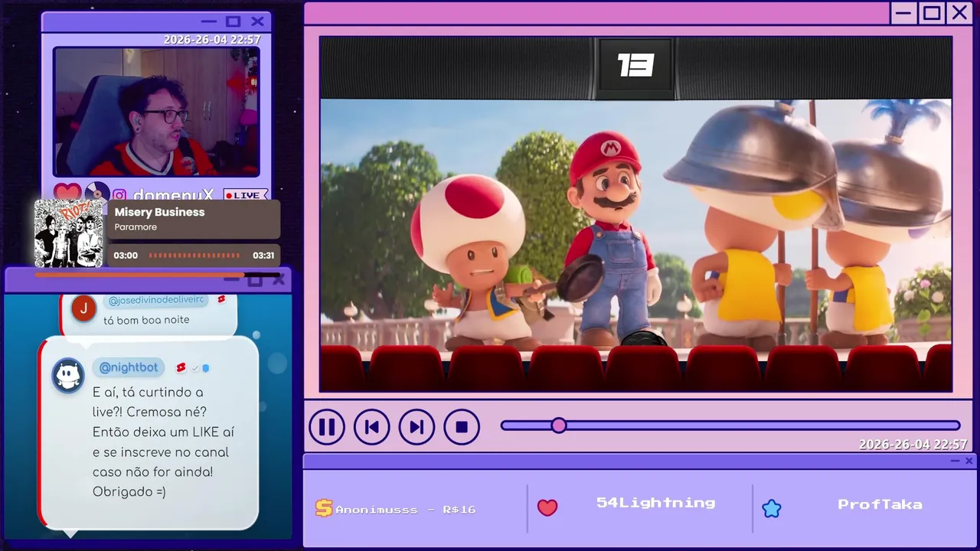Image resolution: width=980 pixels, height=551 pixels.
Task: Click the nightbot avatar icon
Action: coord(67,375)
